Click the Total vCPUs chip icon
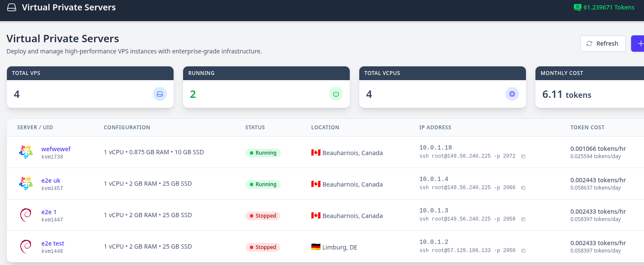 point(512,94)
